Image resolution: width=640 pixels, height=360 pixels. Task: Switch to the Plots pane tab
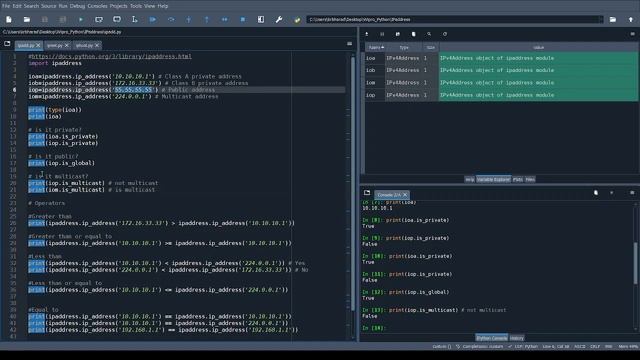coord(518,180)
